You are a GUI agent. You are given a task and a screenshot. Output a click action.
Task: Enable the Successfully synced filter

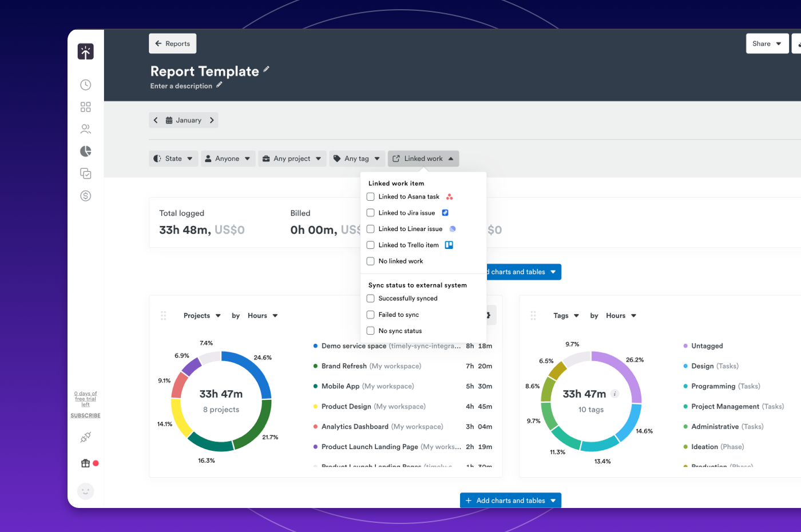point(370,298)
